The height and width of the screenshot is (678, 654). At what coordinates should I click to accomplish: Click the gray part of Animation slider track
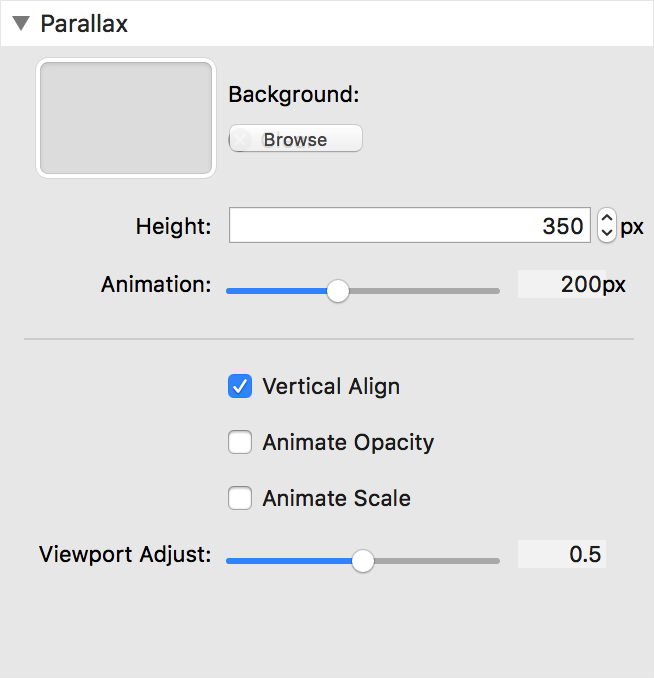coord(424,291)
